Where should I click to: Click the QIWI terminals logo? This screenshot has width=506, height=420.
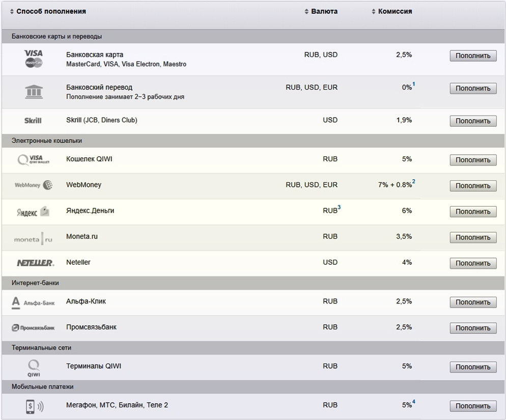(x=34, y=368)
